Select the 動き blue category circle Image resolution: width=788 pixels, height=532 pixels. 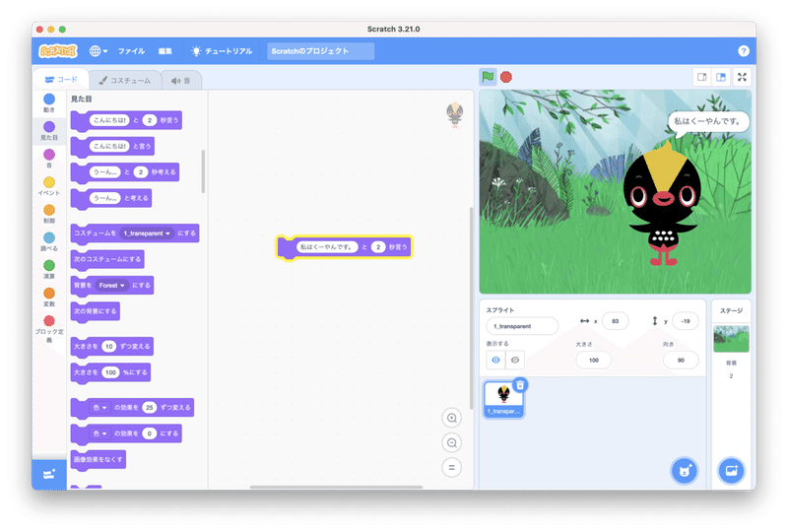(x=49, y=100)
